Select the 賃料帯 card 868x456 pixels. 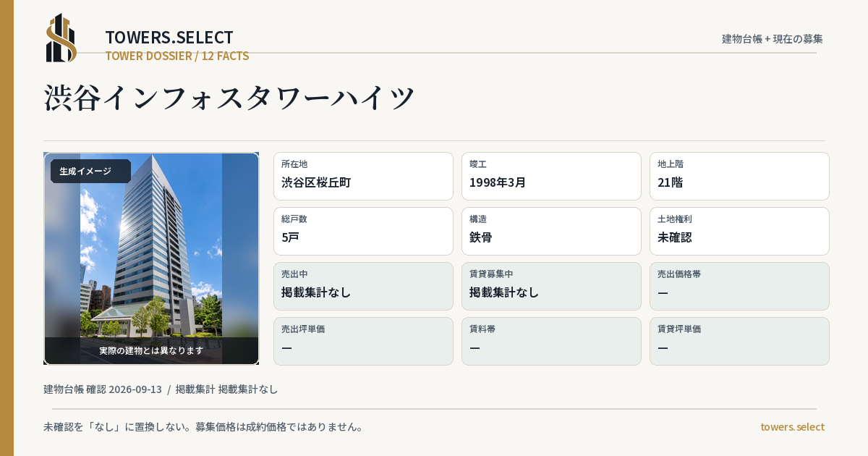point(551,341)
